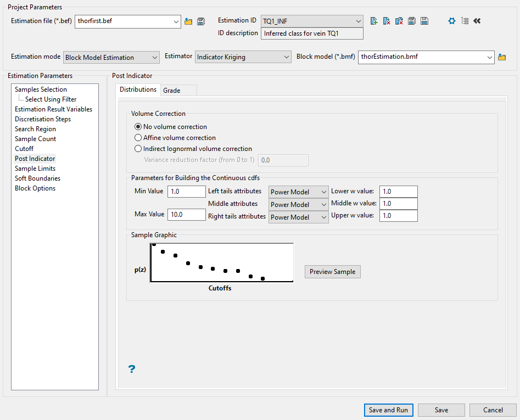Collapse panel with double chevron icon
Screen dimensions: 520x420
coord(477,21)
